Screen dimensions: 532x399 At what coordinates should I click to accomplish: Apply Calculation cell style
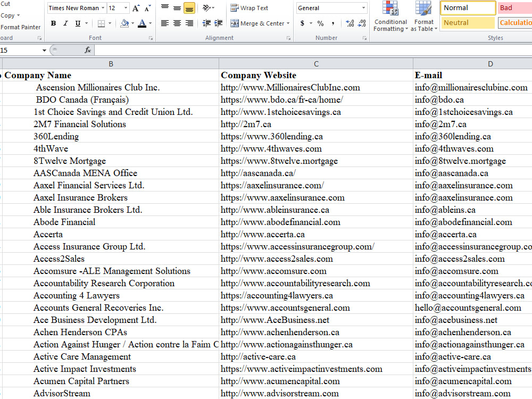tap(514, 23)
